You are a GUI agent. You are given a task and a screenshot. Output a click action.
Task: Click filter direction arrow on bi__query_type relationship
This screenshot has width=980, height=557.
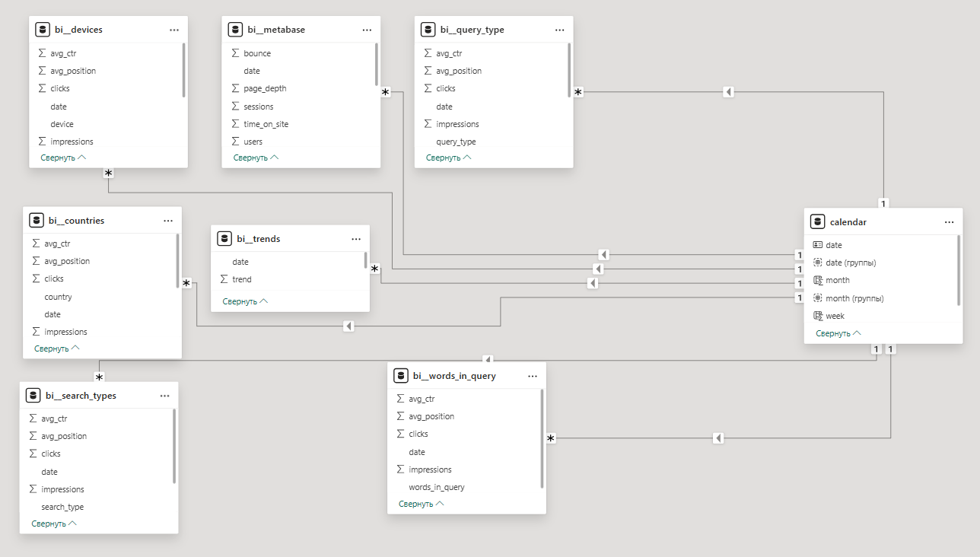pyautogui.click(x=728, y=92)
